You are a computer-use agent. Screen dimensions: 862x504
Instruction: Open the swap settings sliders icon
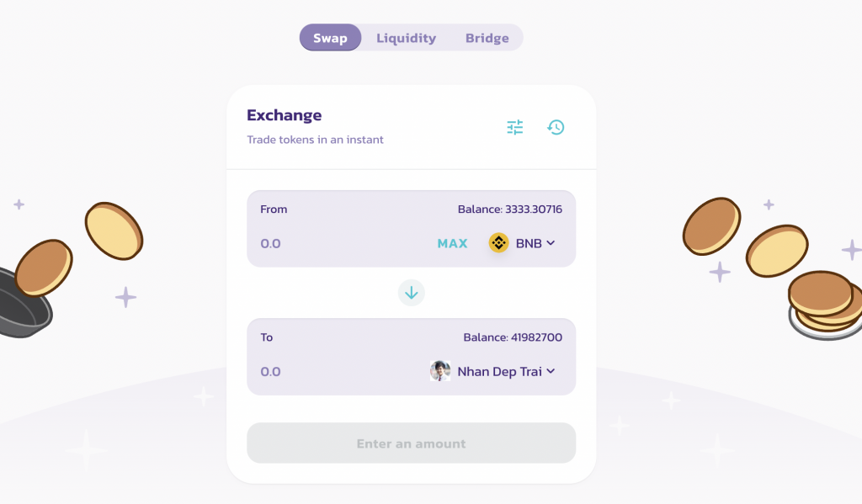coord(514,128)
